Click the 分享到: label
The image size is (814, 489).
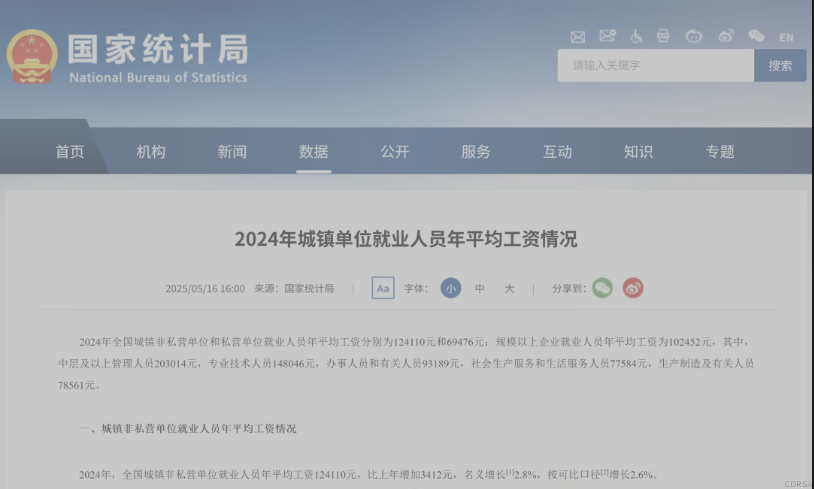pyautogui.click(x=569, y=289)
